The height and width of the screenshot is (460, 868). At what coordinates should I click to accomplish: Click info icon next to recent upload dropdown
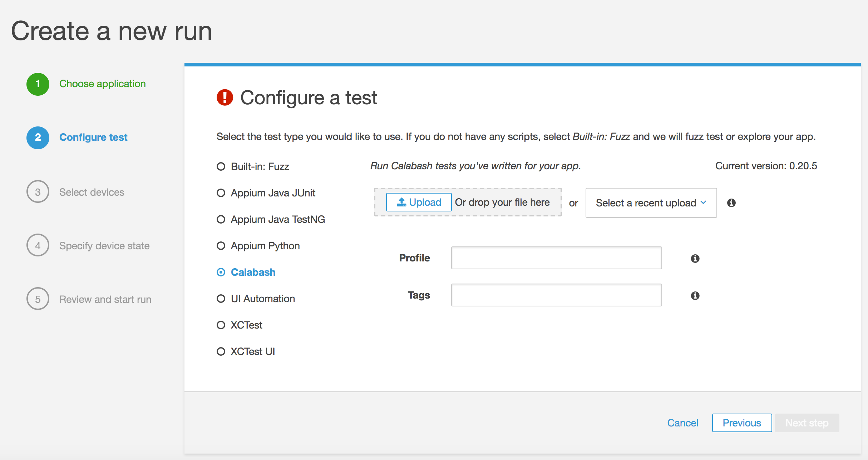click(x=731, y=203)
